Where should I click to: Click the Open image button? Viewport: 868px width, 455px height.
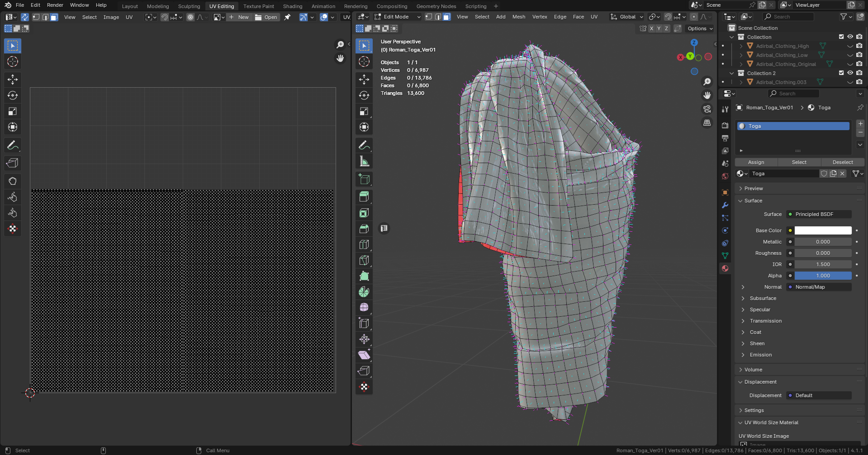(x=266, y=17)
